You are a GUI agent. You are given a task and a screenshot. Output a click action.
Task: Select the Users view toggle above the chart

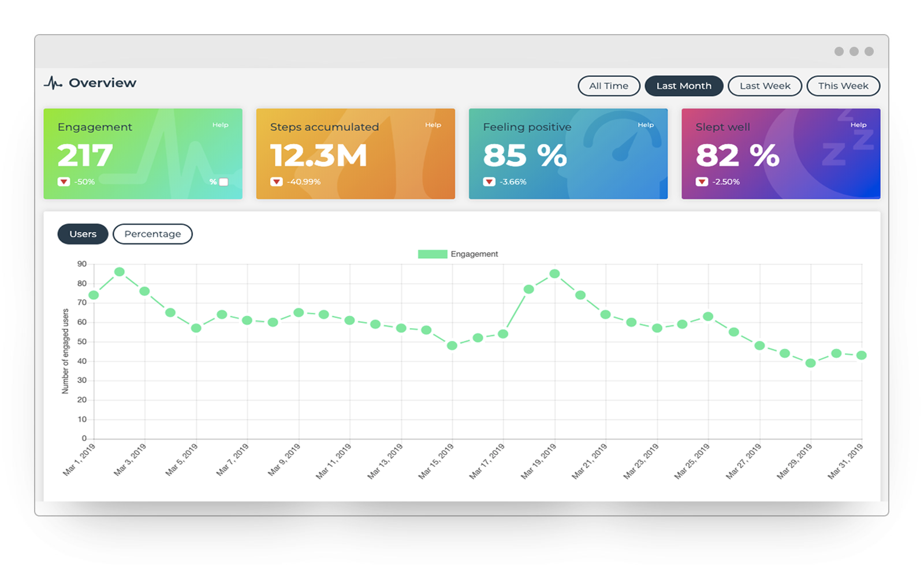[83, 234]
